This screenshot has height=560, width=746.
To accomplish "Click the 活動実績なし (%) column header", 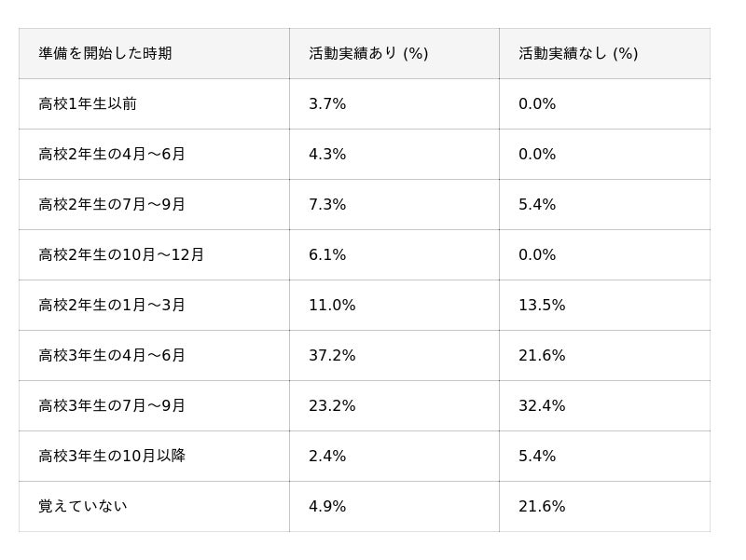I will [x=578, y=53].
